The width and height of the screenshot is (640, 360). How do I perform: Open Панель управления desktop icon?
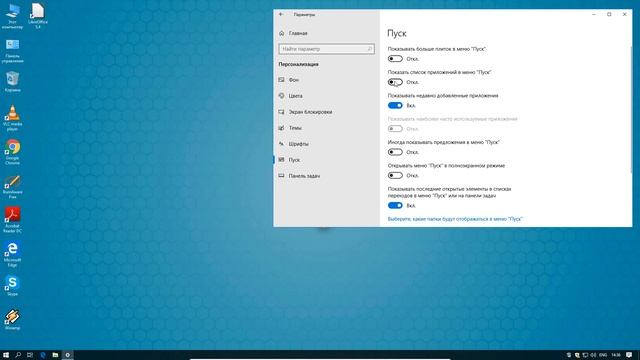[x=12, y=51]
